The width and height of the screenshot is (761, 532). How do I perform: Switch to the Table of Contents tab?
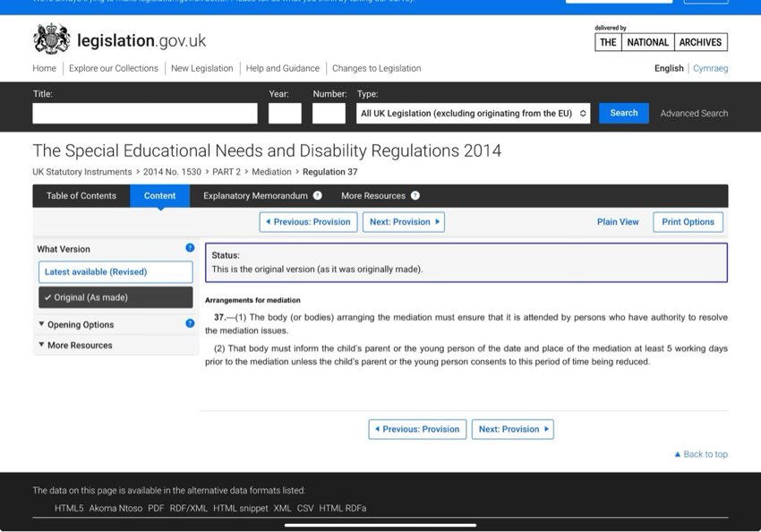[x=81, y=195]
